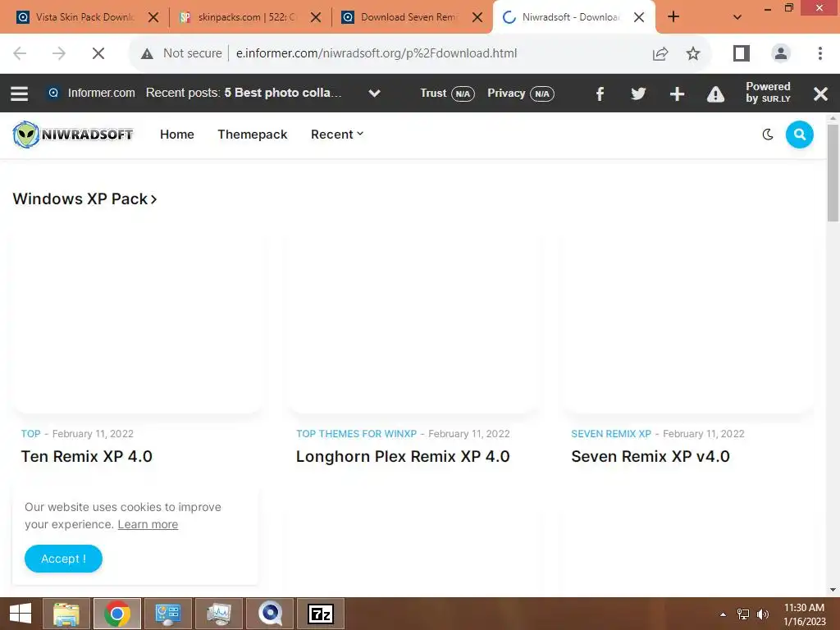Click Chrome icon in taskbar
Image resolution: width=840 pixels, height=630 pixels.
(x=117, y=614)
